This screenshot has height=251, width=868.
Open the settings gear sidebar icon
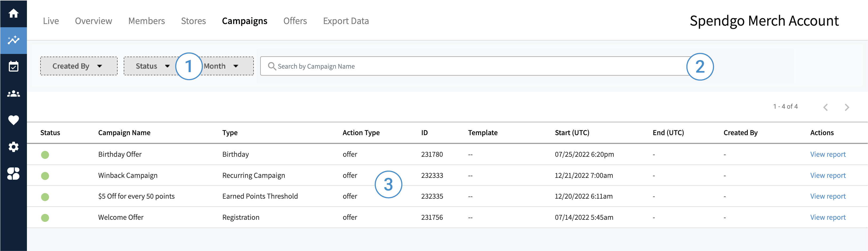[14, 147]
